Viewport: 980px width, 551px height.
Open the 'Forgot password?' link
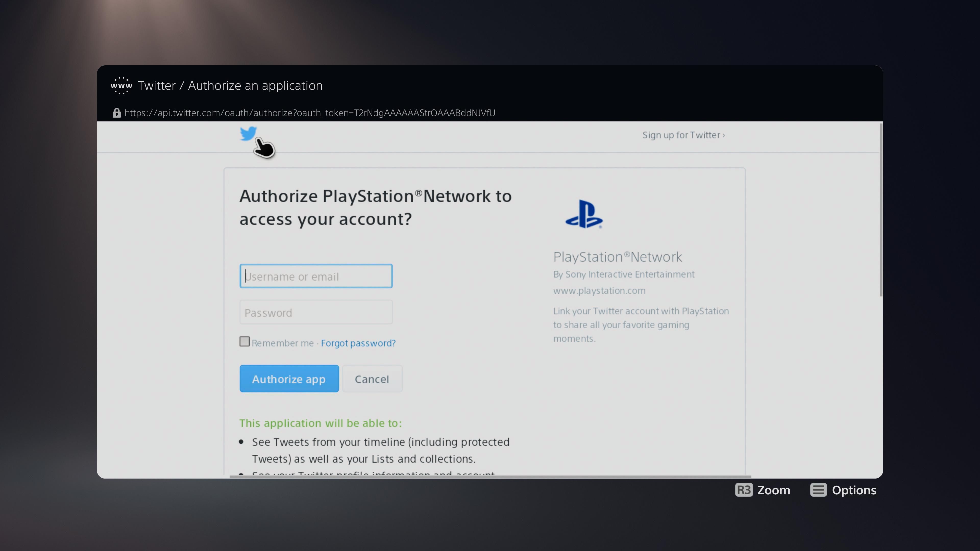358,343
